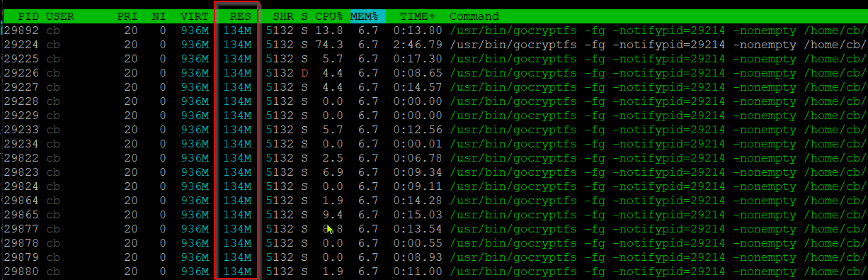Click the USER column header

click(60, 16)
